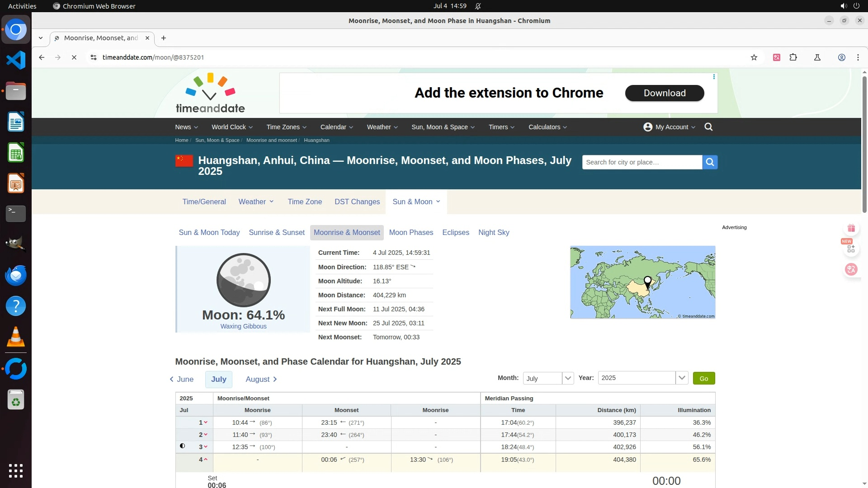Open the Year dropdown showing 2025
868x488 pixels.
(x=642, y=378)
